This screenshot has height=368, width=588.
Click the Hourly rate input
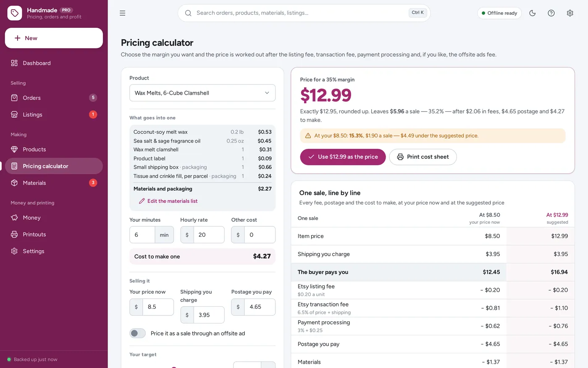[x=209, y=235]
